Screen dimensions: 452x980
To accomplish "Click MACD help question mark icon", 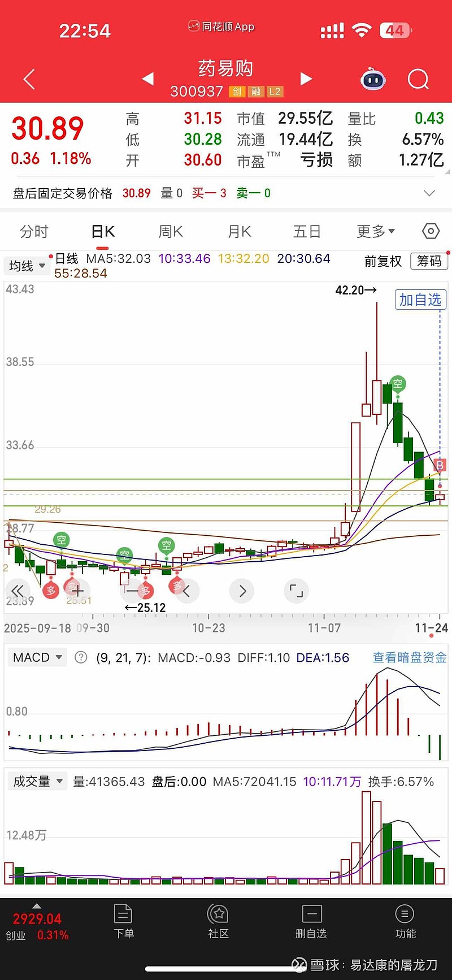I will pyautogui.click(x=81, y=657).
